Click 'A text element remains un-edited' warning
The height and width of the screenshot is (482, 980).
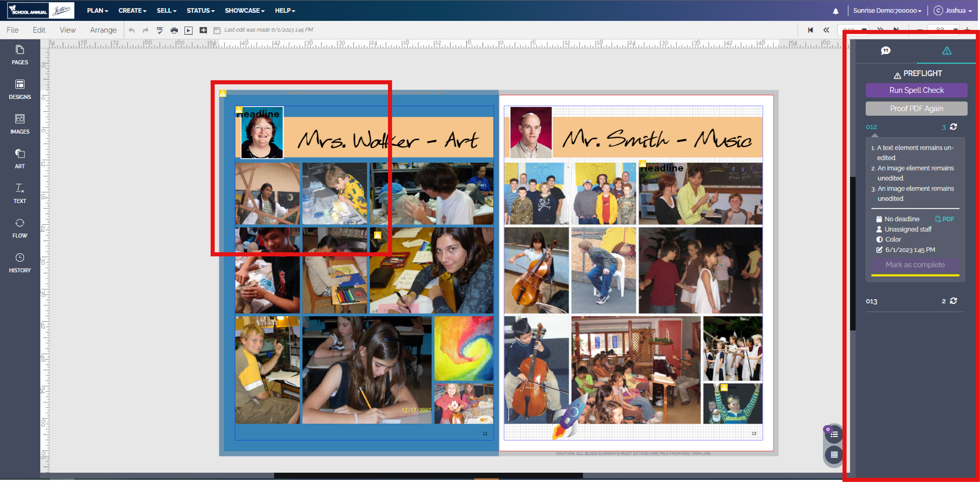coord(915,153)
